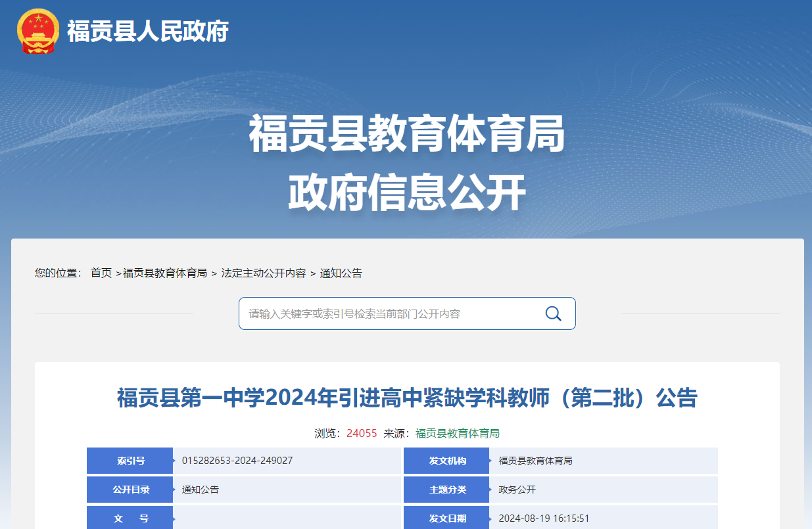Click the 公开目录 label cell
The width and height of the screenshot is (812, 529).
130,490
